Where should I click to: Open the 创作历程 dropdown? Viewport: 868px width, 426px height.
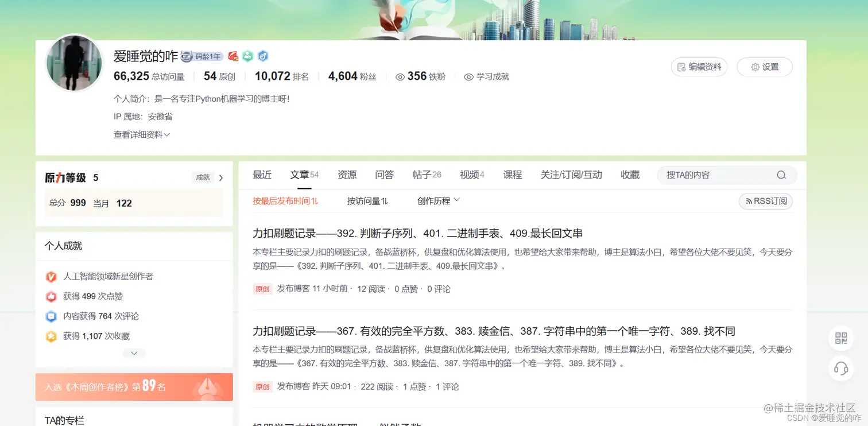pyautogui.click(x=439, y=200)
